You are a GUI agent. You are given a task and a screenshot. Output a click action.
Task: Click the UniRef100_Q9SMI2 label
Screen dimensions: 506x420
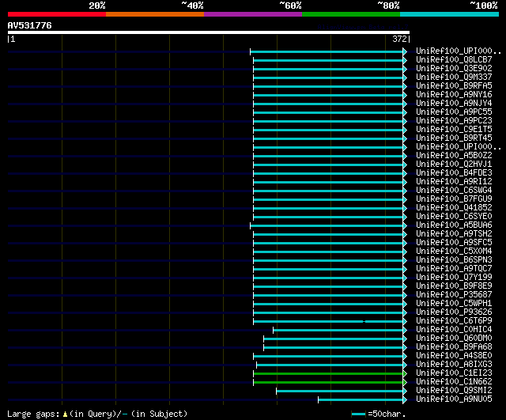click(454, 391)
